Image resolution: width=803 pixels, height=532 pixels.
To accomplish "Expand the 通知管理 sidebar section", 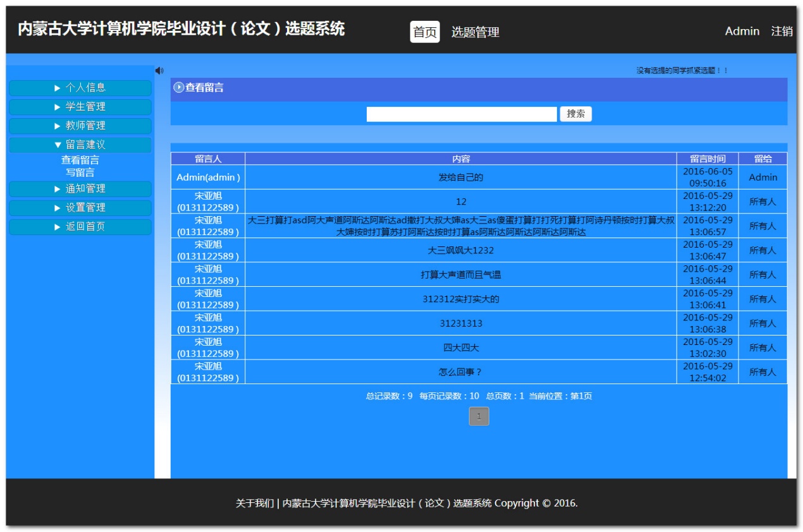I will coord(80,189).
